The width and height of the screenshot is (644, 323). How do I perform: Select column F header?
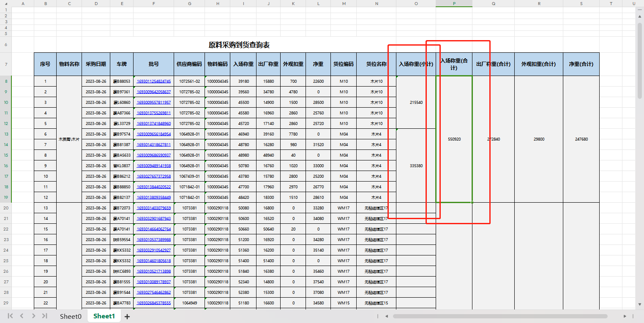154,3
